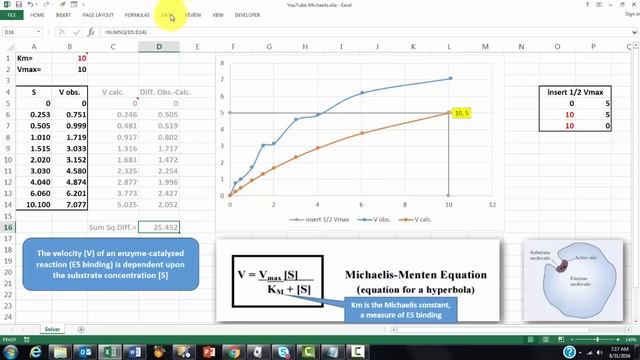
Task: Select the Sum Sq.Diff. result cell 25.452
Action: 159,227
